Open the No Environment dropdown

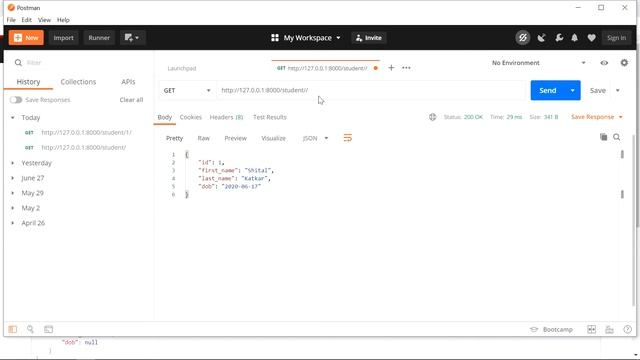[x=538, y=63]
